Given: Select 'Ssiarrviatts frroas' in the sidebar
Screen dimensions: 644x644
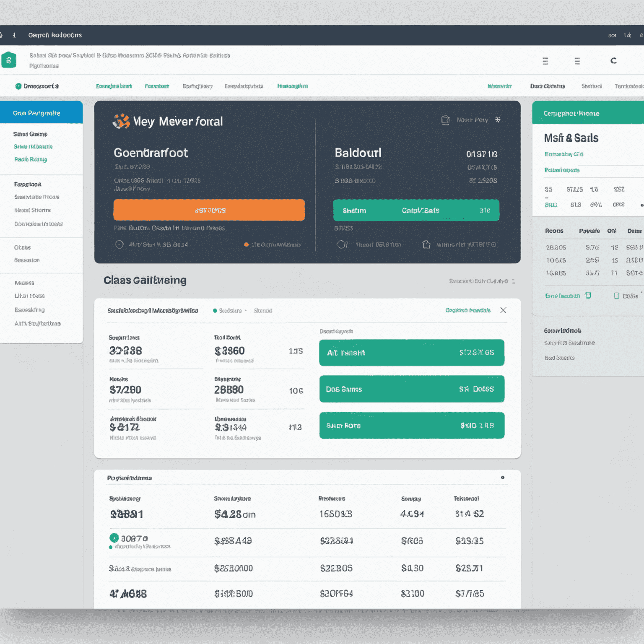Looking at the screenshot, I should (x=37, y=197).
